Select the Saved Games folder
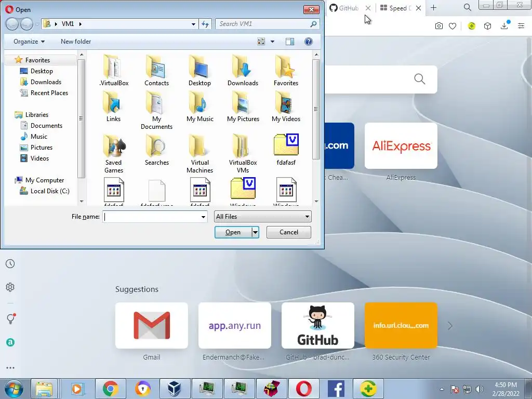 (114, 154)
